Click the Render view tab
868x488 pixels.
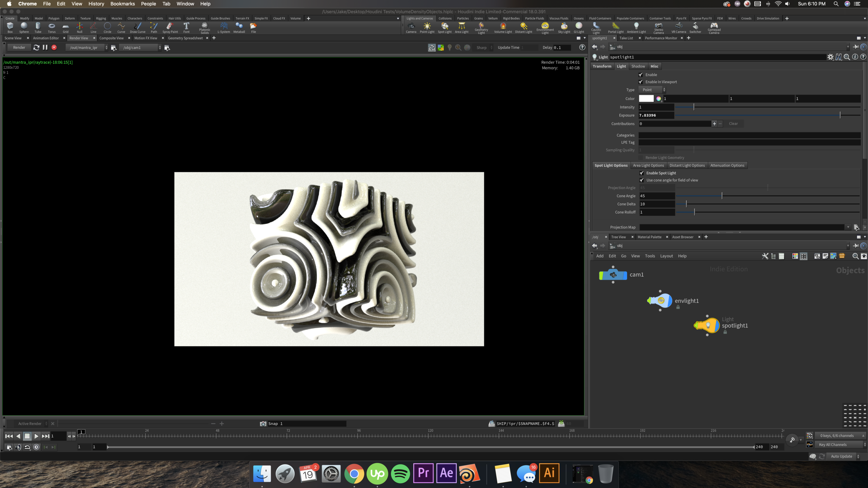click(79, 37)
